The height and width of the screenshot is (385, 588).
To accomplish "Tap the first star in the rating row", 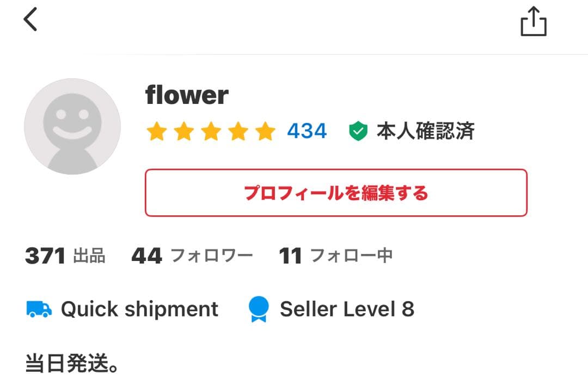I will click(x=157, y=131).
